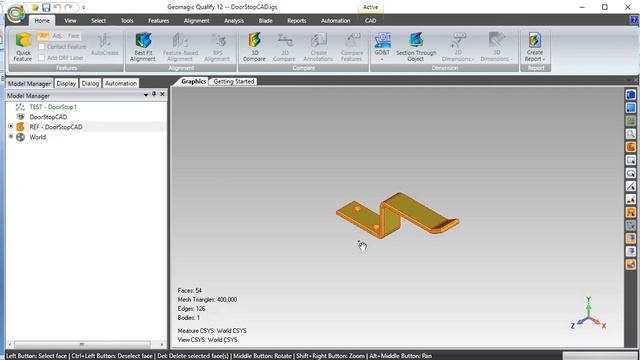Select REF - DoorStopCAD in Model Manager

(56, 127)
